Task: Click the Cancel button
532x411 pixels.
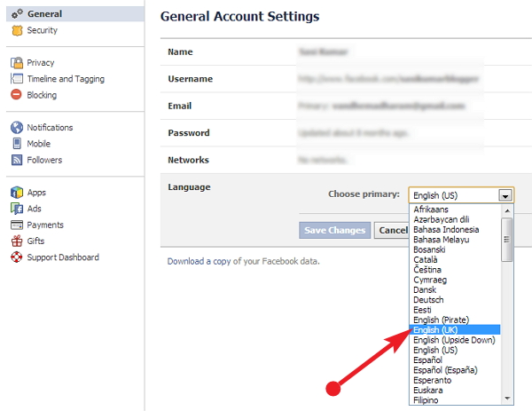Action: click(x=392, y=230)
